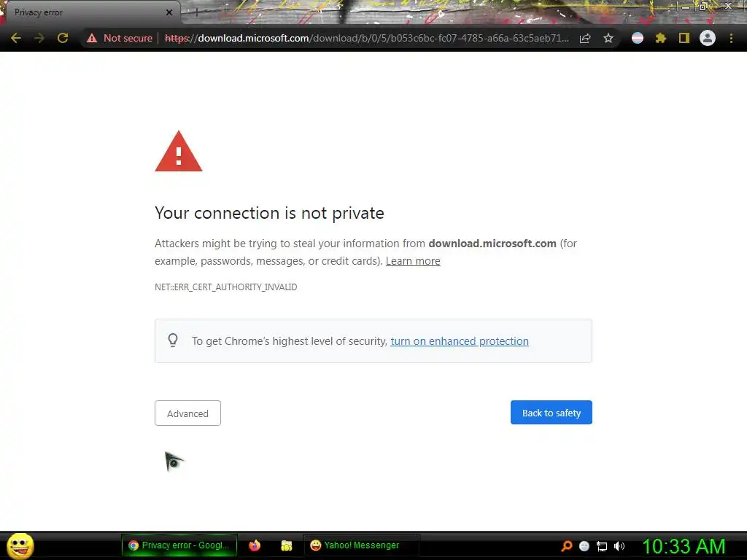Screen dimensions: 747x560
Task: Click the NET::ERR_CERT_AUTHORITY_INVALID error code
Action: coord(226,287)
